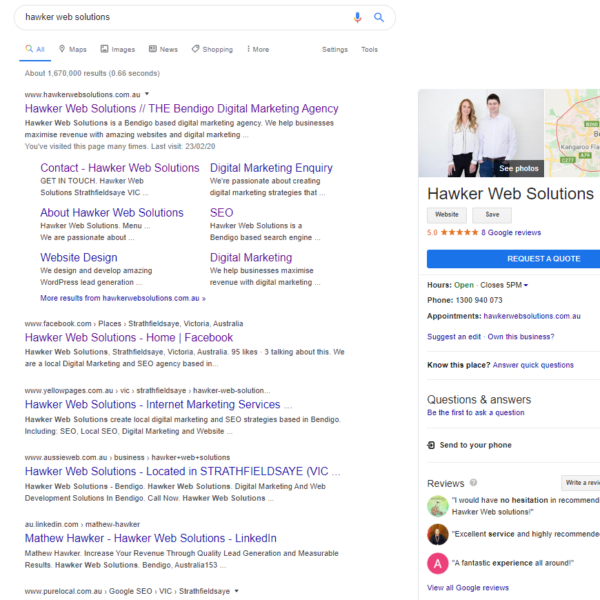Click Suggest an edit
600x600 pixels.
[454, 337]
